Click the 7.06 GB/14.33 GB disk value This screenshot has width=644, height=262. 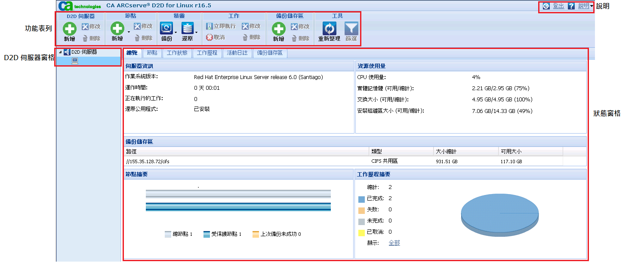point(502,111)
